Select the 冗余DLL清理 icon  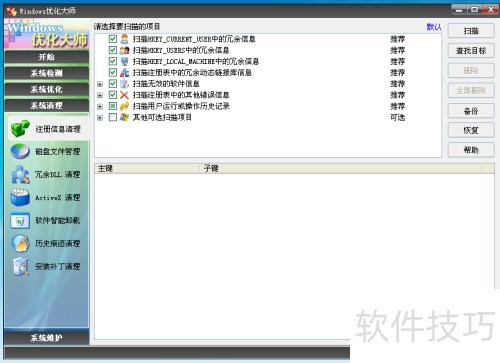tap(20, 175)
